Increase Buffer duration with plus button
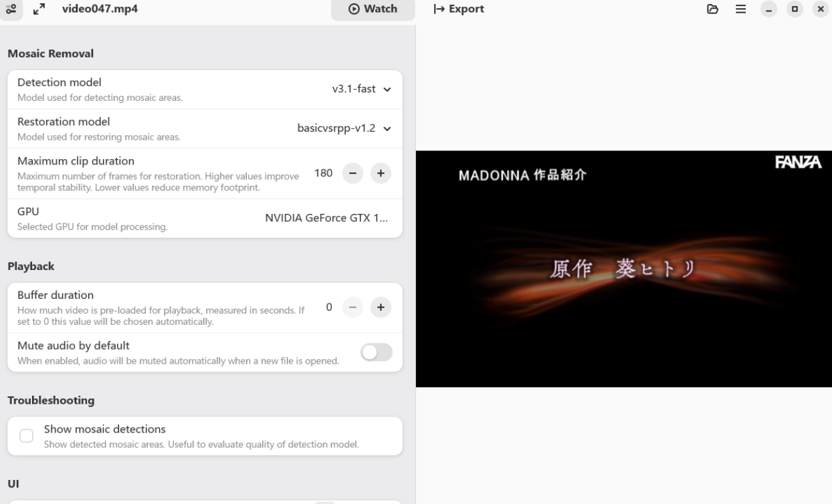Screen dimensions: 832x504 tap(381, 307)
